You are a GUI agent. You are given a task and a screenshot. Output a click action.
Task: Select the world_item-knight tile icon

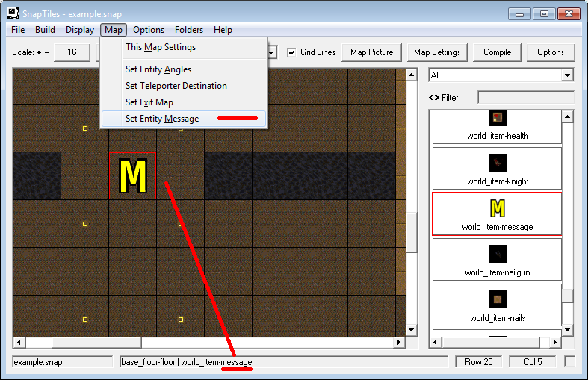pos(498,163)
